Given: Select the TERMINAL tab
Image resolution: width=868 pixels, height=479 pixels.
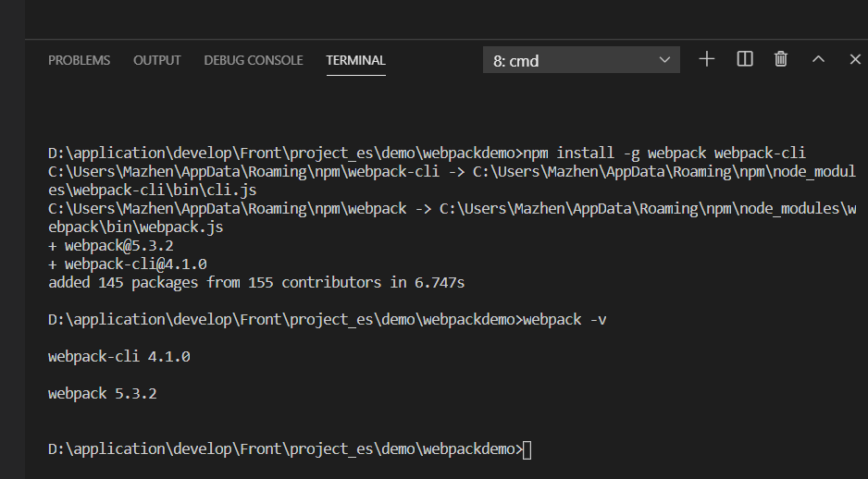Looking at the screenshot, I should point(356,60).
